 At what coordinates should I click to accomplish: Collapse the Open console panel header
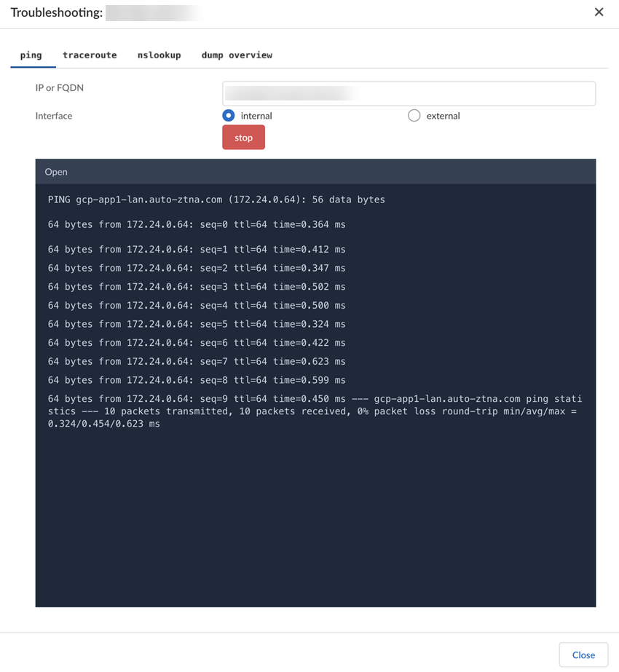pyautogui.click(x=56, y=172)
